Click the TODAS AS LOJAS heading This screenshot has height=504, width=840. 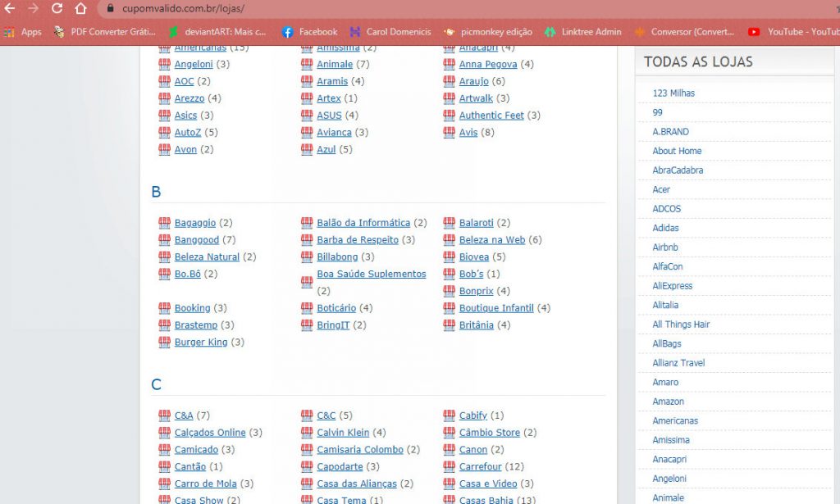(x=698, y=61)
